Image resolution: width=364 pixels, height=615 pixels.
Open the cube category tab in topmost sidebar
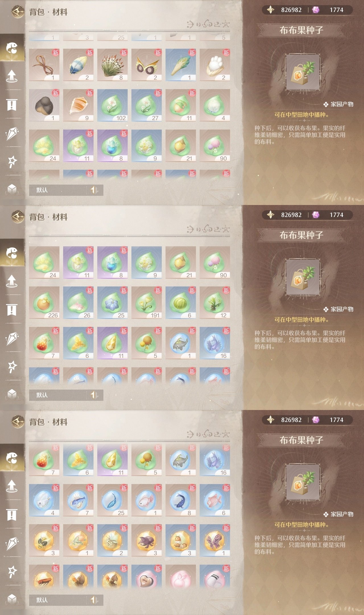pos(12,189)
